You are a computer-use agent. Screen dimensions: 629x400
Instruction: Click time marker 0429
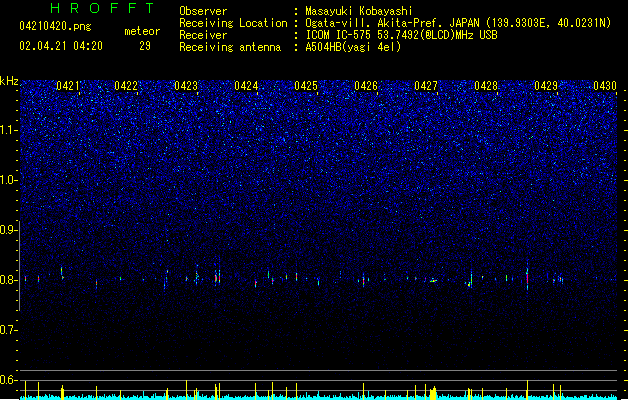546,86
